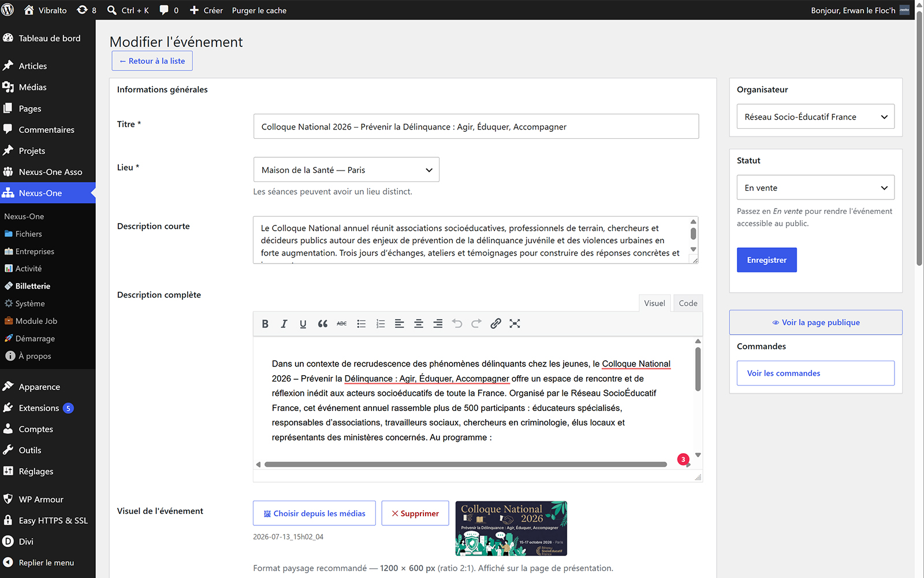
Task: Click the undo arrow in editor
Action: (x=457, y=324)
